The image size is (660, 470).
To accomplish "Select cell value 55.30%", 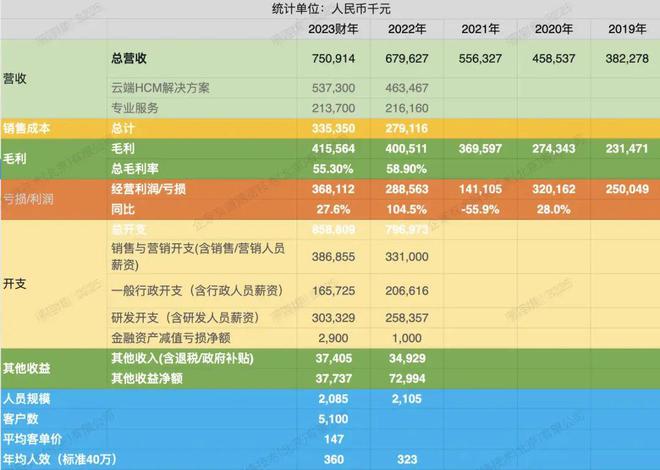I will pos(333,169).
